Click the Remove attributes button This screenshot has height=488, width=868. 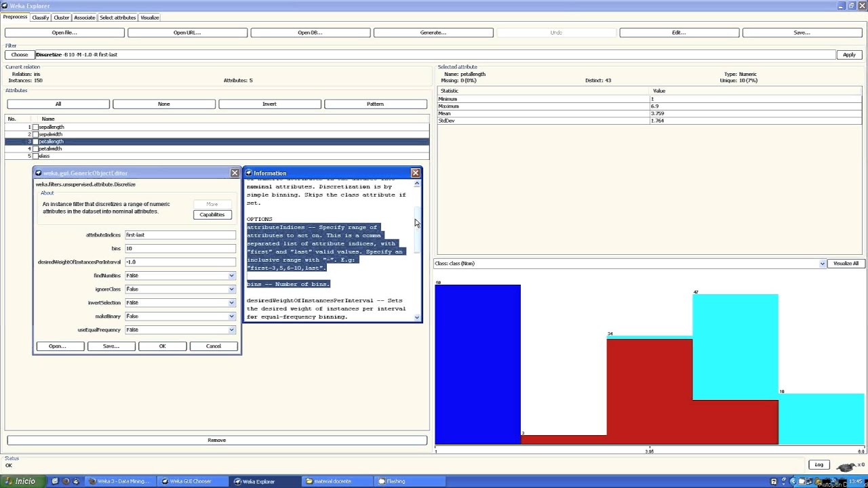point(217,440)
